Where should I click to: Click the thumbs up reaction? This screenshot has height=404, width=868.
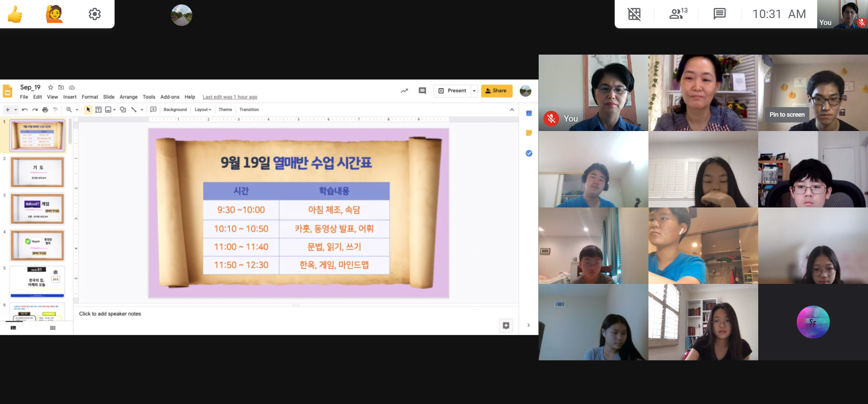(x=15, y=14)
